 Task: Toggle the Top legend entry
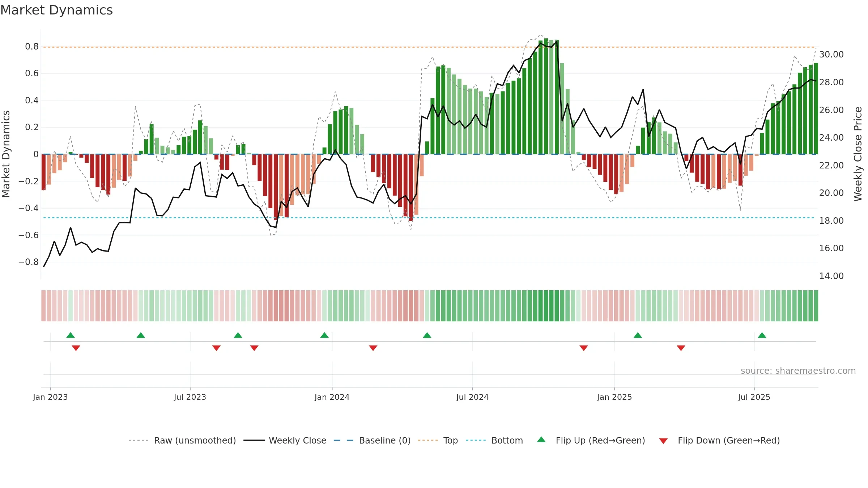click(438, 440)
